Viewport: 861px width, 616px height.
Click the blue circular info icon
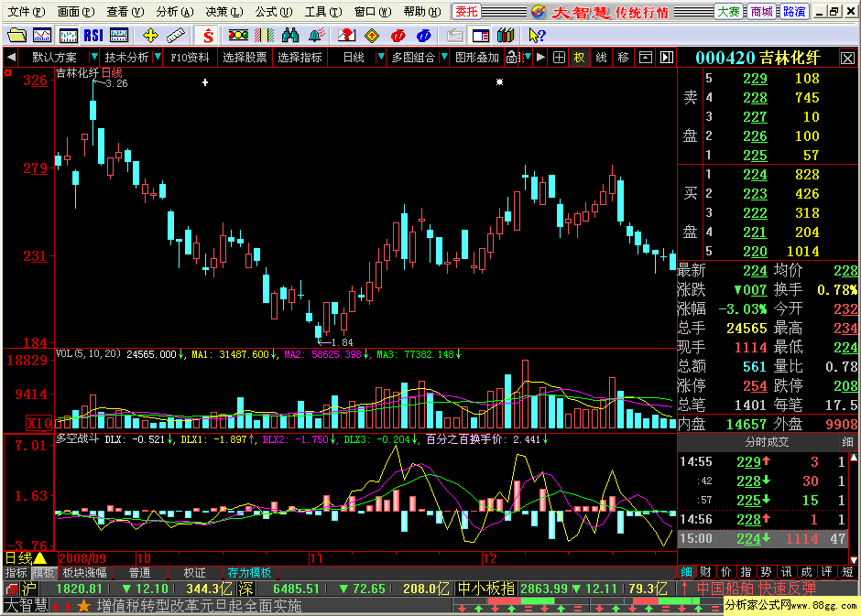[424, 36]
